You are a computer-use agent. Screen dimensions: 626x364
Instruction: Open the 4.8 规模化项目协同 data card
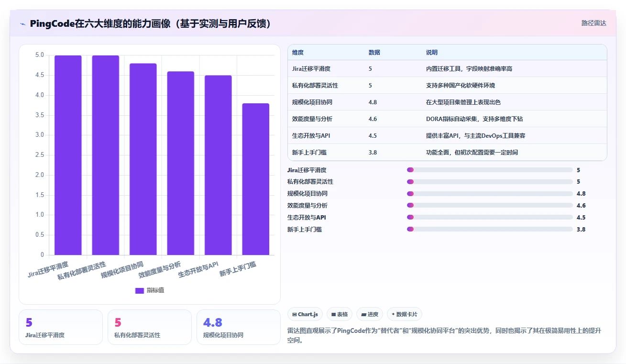point(239,327)
